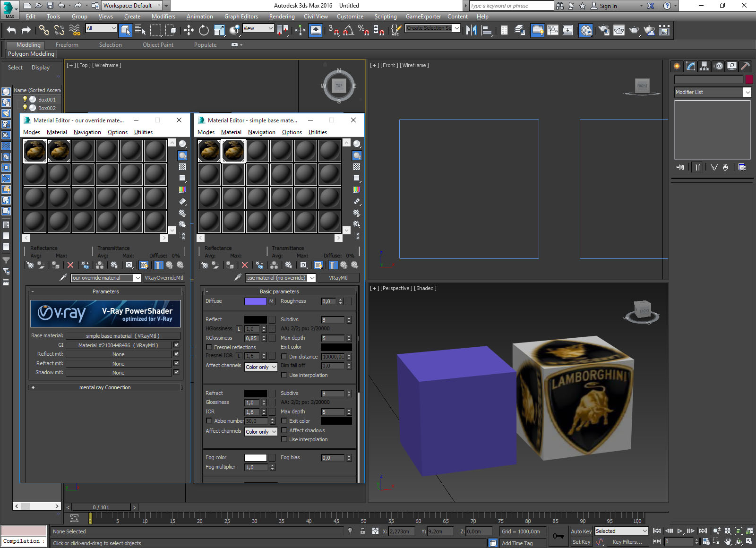
Task: Activate the Select Object tool
Action: tap(125, 30)
